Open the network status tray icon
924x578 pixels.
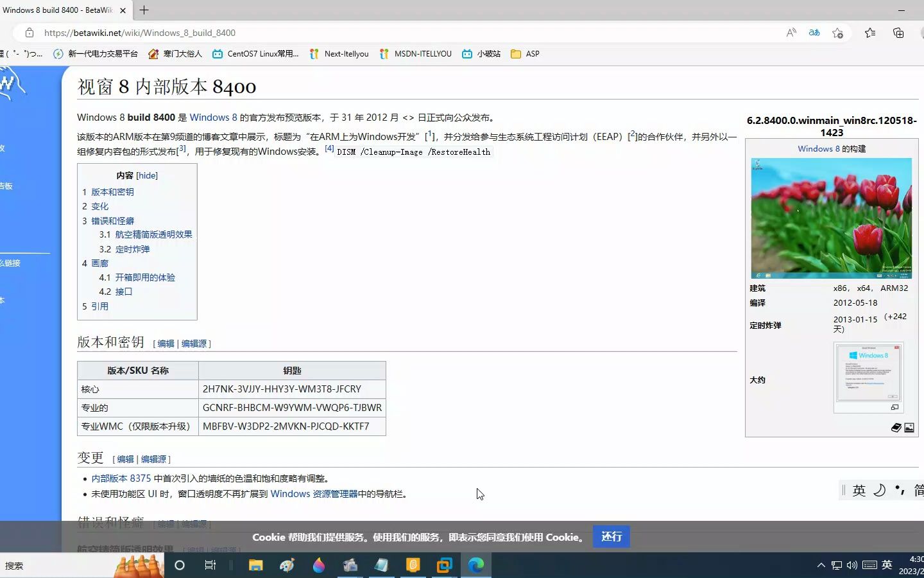837,565
